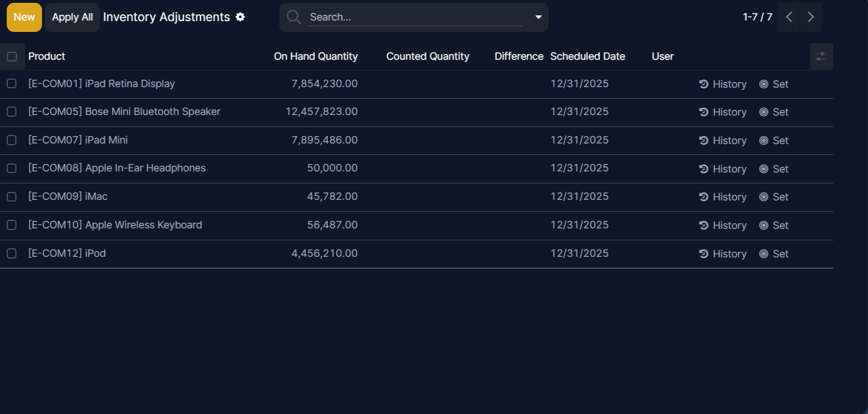This screenshot has width=868, height=414.
Task: Select '[E-COM12] iPod' product name
Action: (67, 253)
